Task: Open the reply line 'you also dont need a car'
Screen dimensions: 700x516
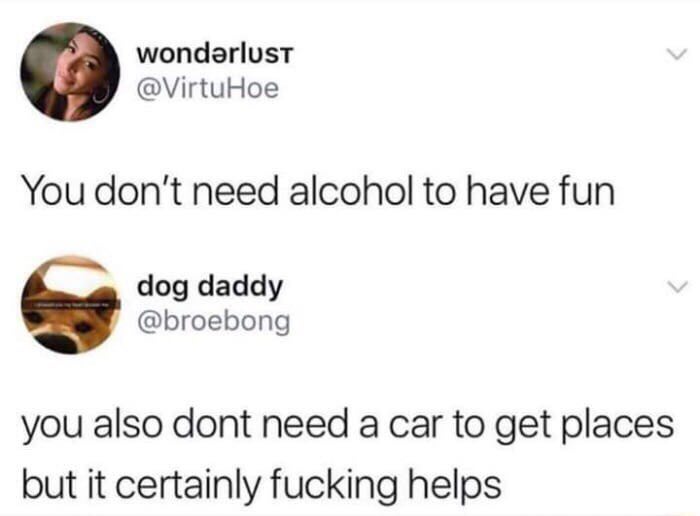Action: click(x=348, y=425)
